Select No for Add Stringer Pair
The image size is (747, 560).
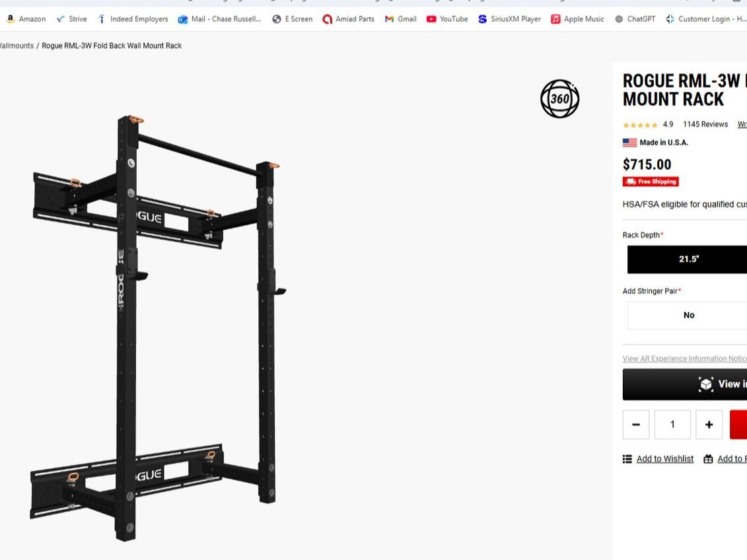tap(687, 315)
